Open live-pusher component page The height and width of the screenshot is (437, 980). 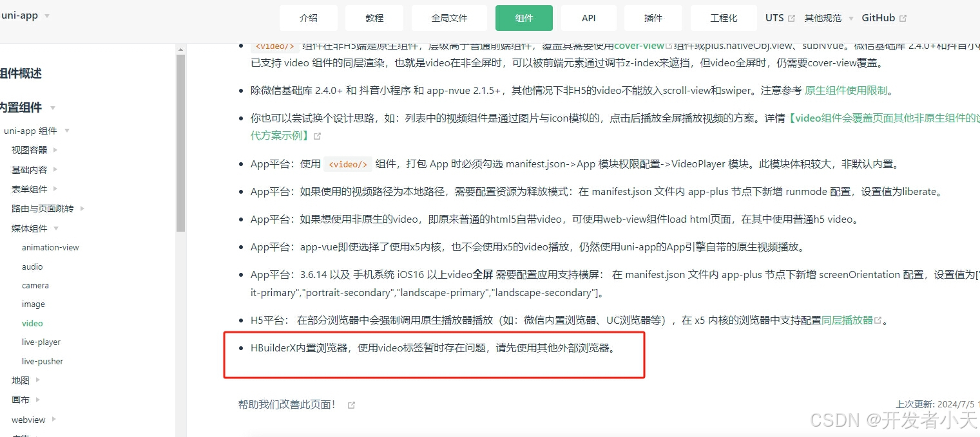(x=43, y=361)
